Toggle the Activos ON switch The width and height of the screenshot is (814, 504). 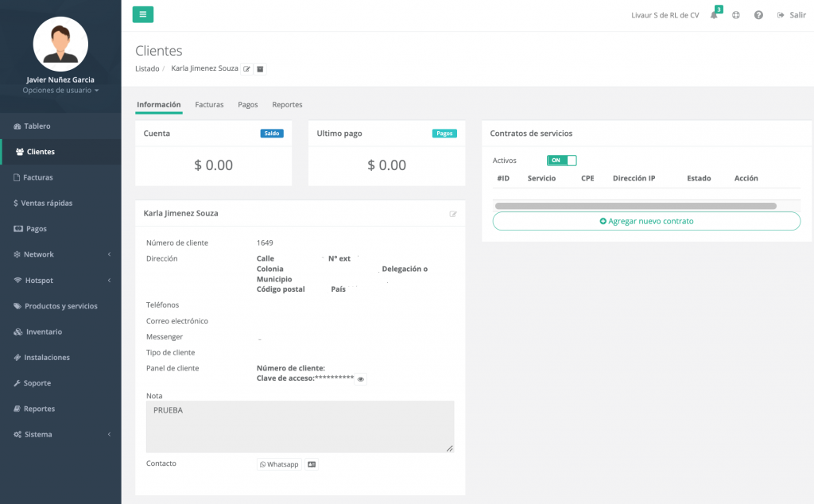tap(561, 161)
